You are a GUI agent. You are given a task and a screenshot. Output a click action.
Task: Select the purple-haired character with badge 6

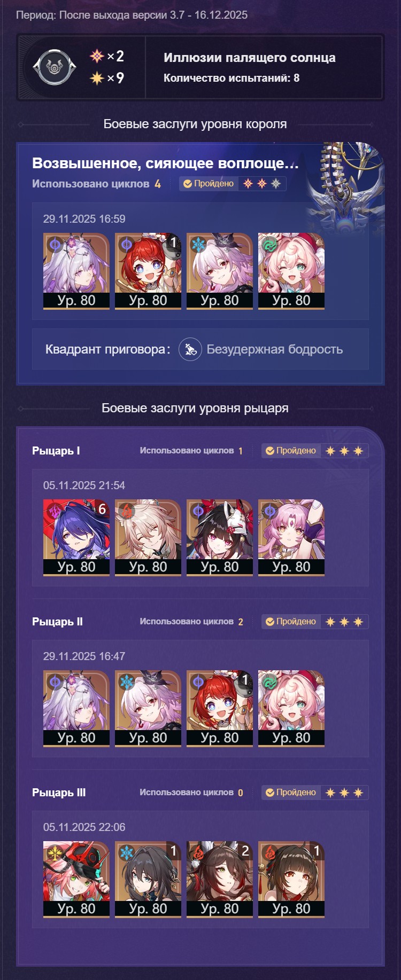coord(76,537)
